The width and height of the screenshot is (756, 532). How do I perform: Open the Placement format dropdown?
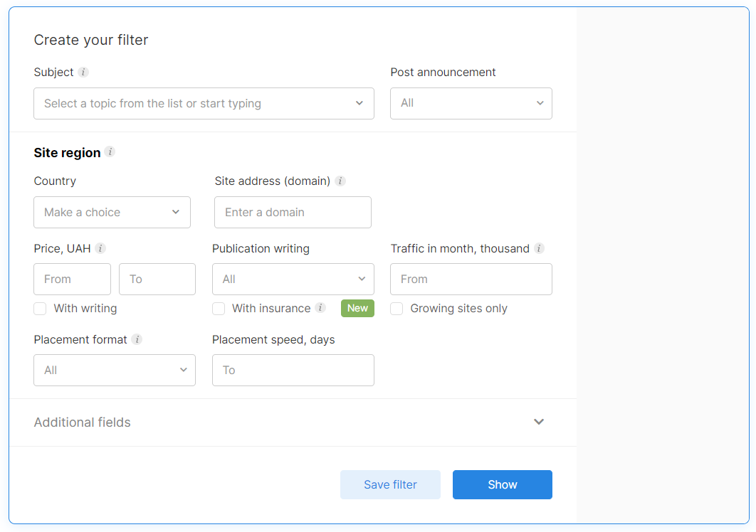point(115,371)
